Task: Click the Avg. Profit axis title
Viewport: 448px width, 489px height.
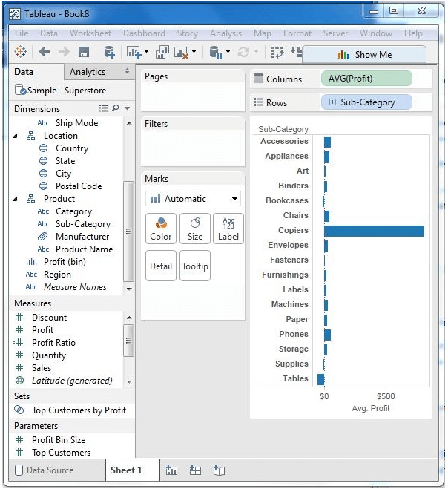Action: pos(371,408)
